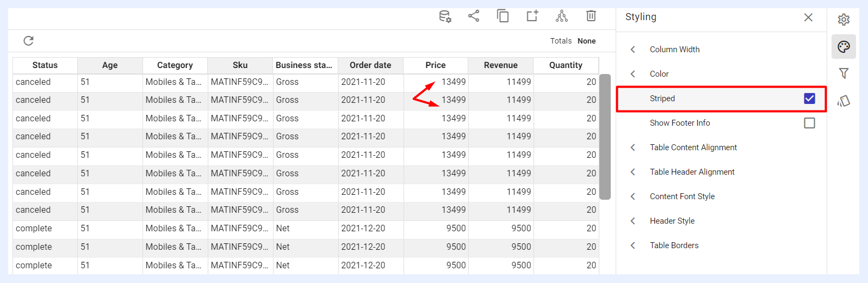868x283 pixels.
Task: Sort by the Status column header
Action: tap(45, 65)
